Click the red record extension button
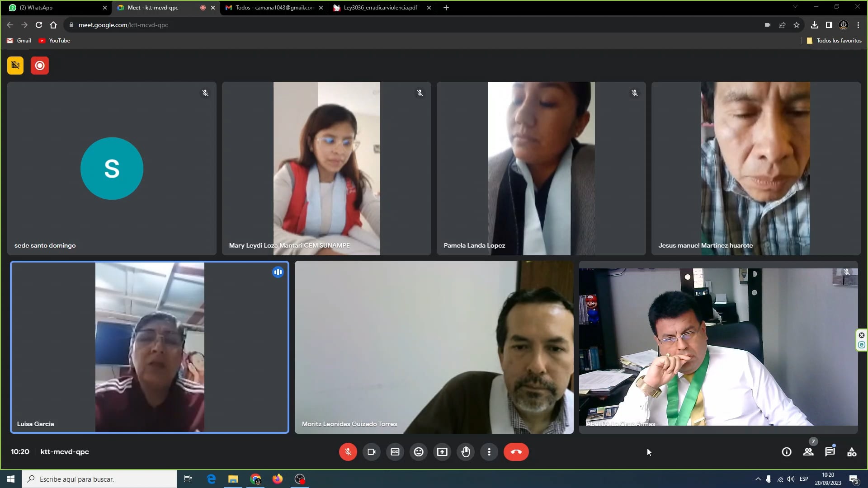Screen dimensions: 868x488 click(40, 66)
